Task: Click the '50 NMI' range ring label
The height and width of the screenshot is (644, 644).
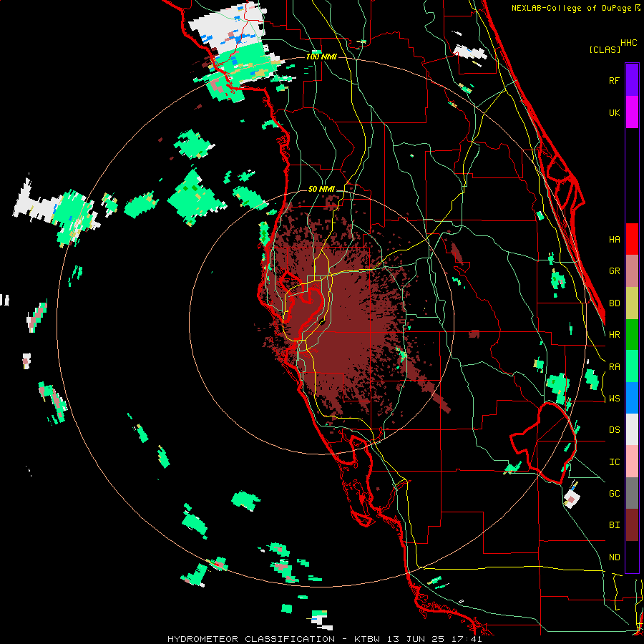Action: click(x=321, y=190)
